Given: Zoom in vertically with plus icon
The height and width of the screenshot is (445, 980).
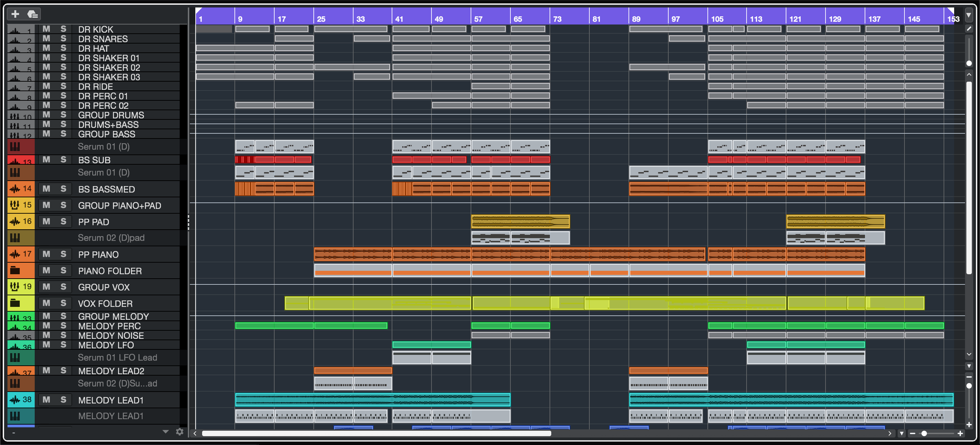Looking at the screenshot, I should click(x=969, y=425).
